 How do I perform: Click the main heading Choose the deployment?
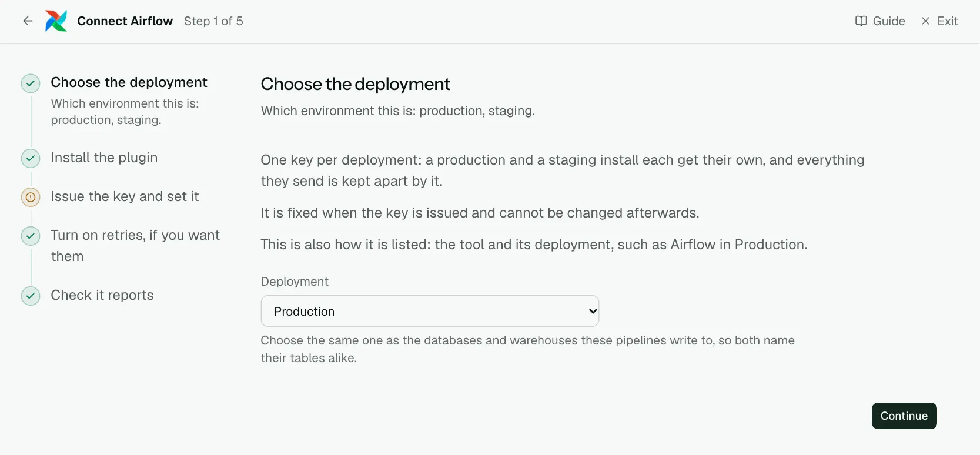click(x=356, y=84)
